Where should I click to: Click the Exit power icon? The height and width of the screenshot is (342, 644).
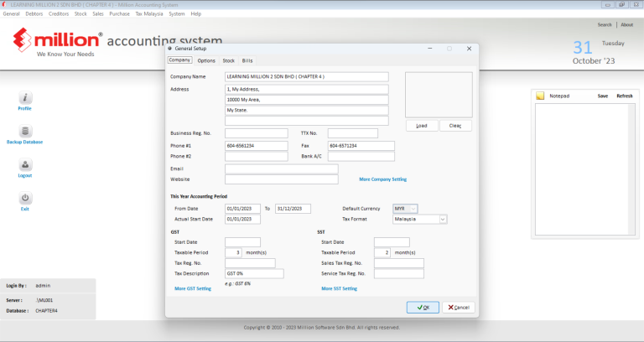coord(25,199)
